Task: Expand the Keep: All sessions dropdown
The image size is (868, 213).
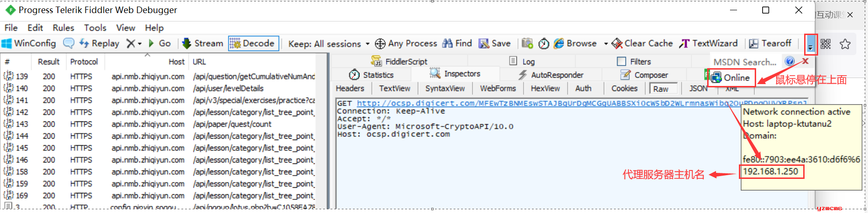Action: click(329, 44)
